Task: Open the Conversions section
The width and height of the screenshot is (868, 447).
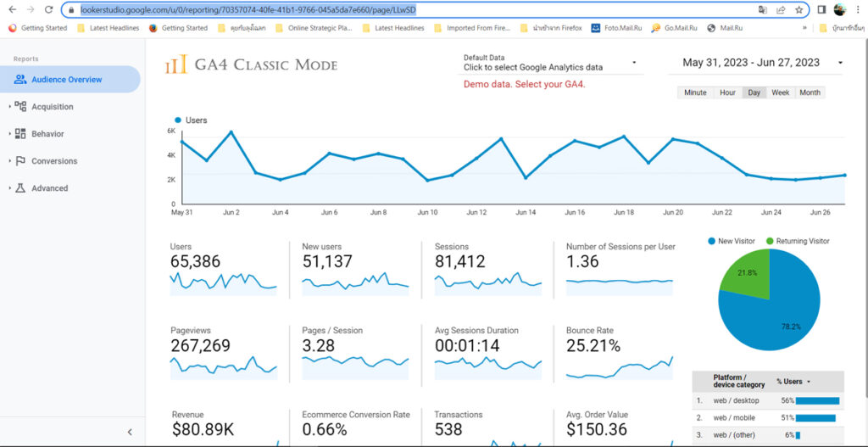Action: (x=54, y=160)
